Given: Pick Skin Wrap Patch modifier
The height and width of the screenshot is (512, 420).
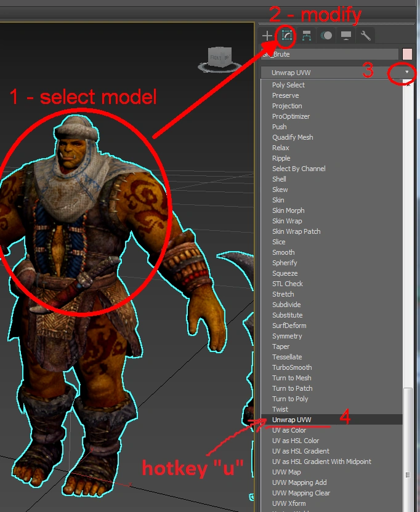Looking at the screenshot, I should (x=296, y=231).
